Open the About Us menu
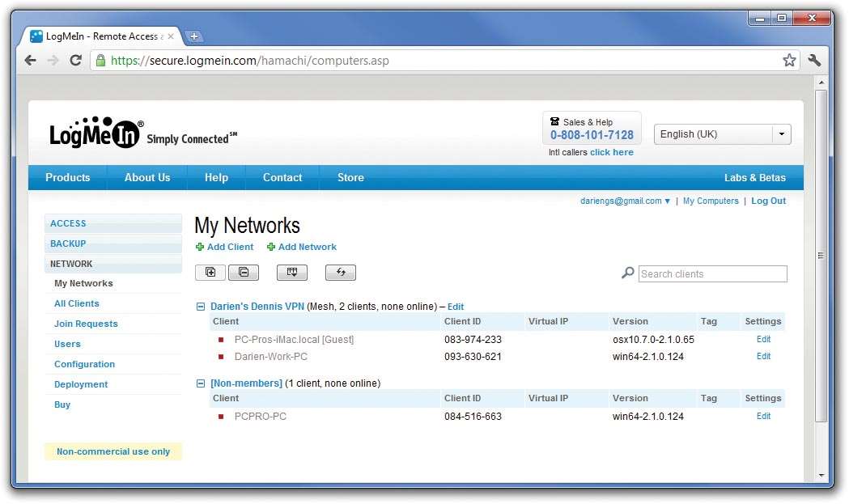 click(147, 177)
